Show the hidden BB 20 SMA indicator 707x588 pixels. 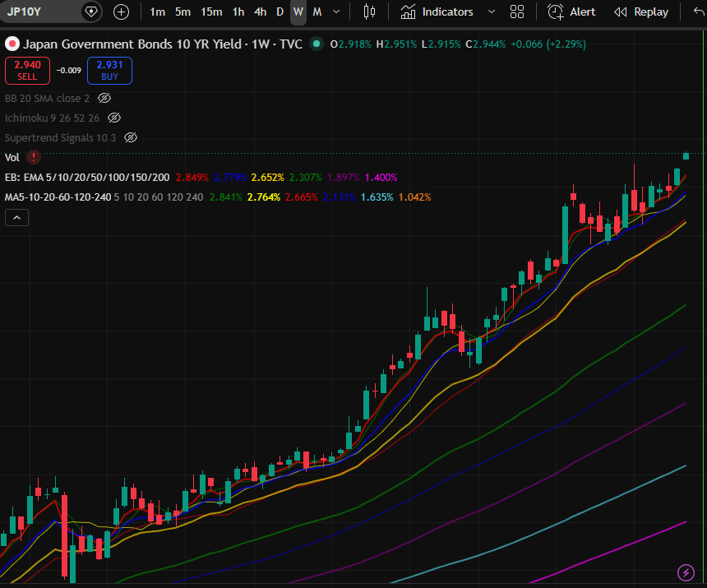(x=104, y=99)
